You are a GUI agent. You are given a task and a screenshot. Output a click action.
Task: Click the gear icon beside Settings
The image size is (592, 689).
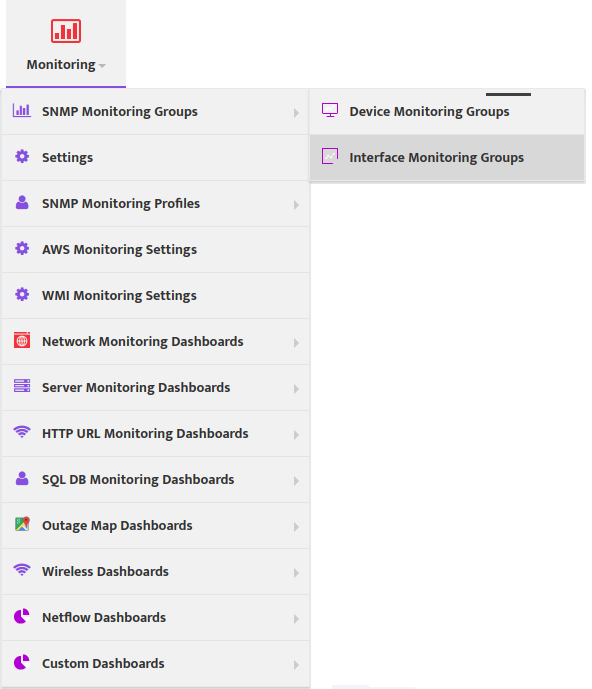point(22,156)
